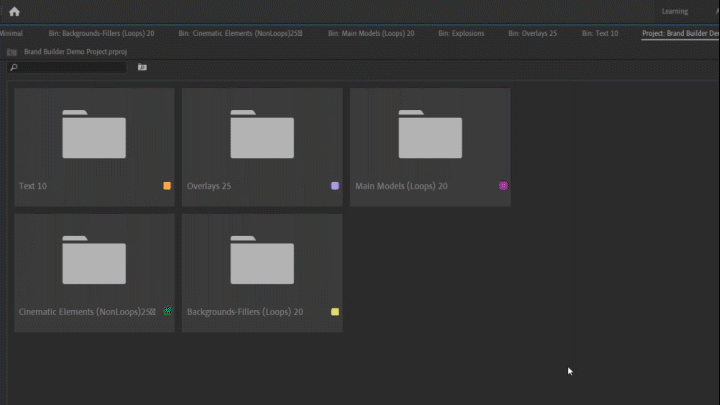Click the magenta label swatch on Main Models

[x=503, y=186]
